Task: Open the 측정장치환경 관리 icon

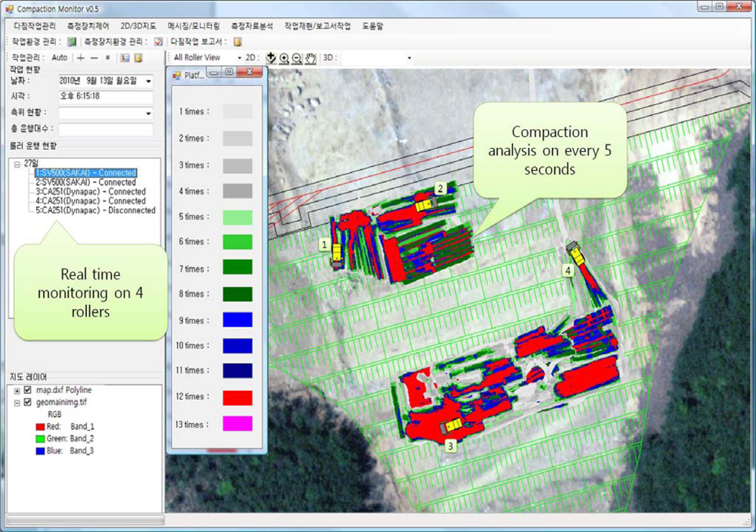Action: (158, 42)
